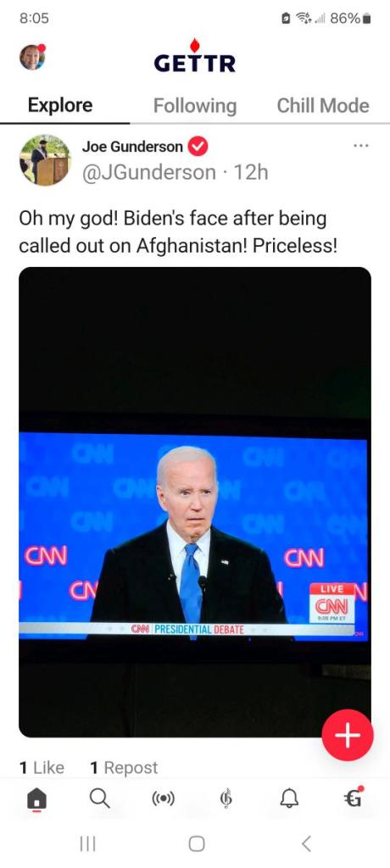Tap the red plus compose button
The image size is (390, 868).
348,735
